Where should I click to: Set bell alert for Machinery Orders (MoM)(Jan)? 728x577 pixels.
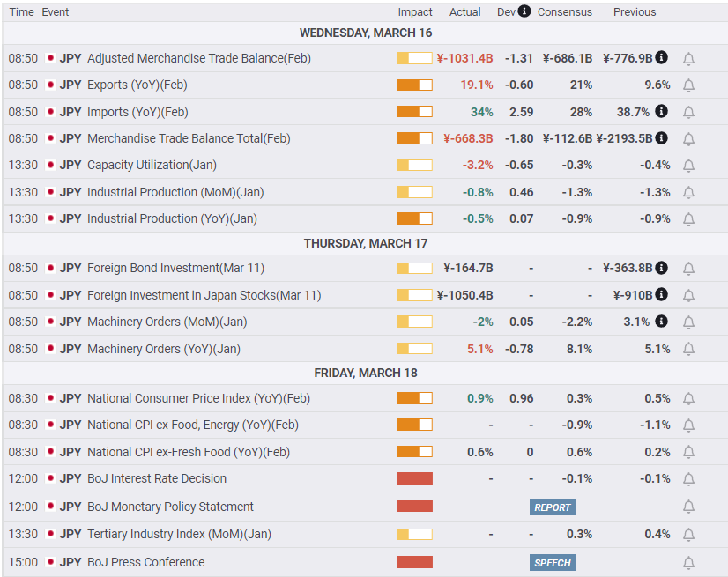coord(688,322)
